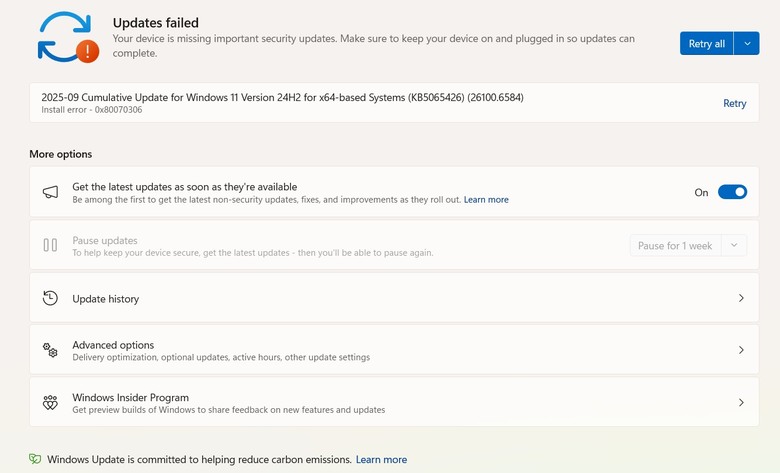Click the missing important security updates message
Image resolution: width=780 pixels, height=473 pixels.
374,46
